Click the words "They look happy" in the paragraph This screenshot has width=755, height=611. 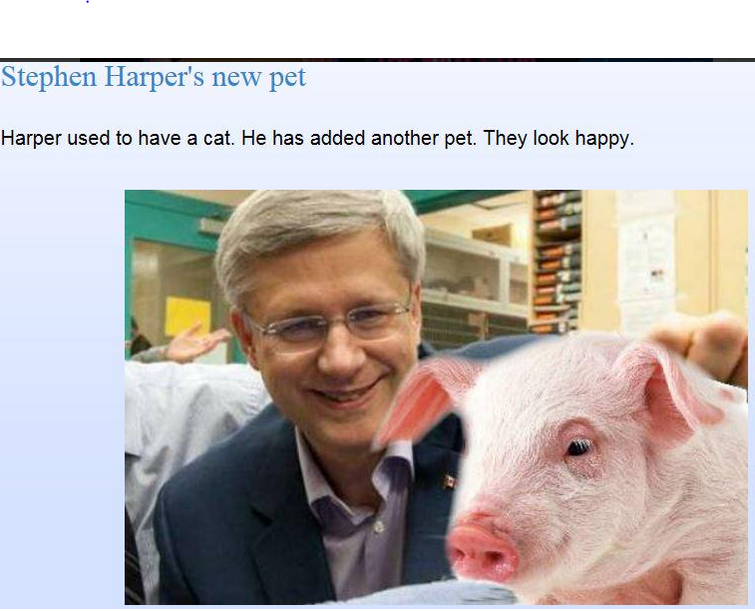[559, 139]
